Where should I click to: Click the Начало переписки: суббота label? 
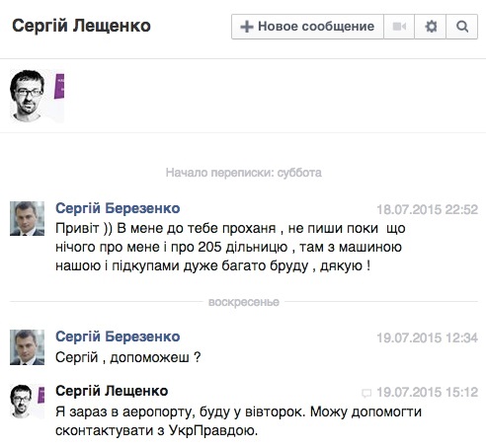pos(244,173)
